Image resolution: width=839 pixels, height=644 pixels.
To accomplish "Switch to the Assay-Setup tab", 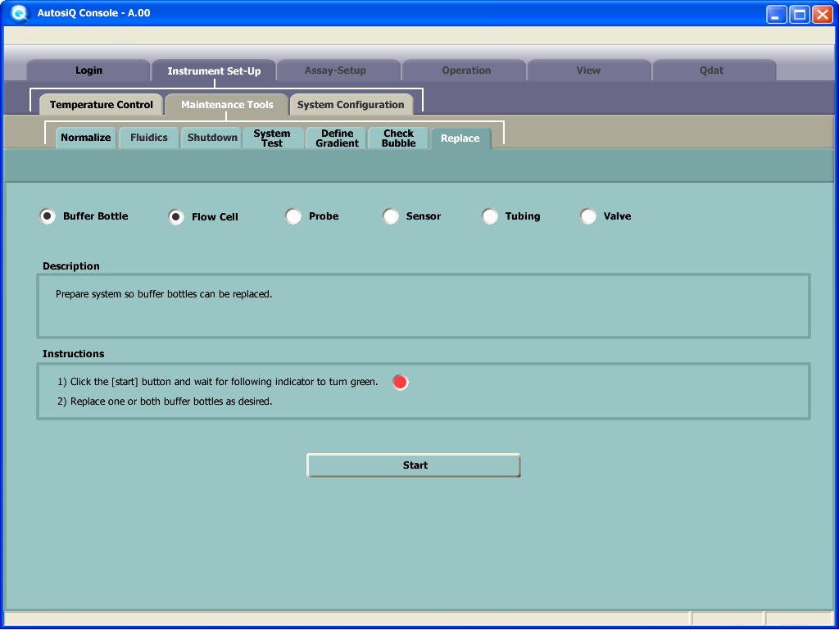I will click(x=336, y=70).
